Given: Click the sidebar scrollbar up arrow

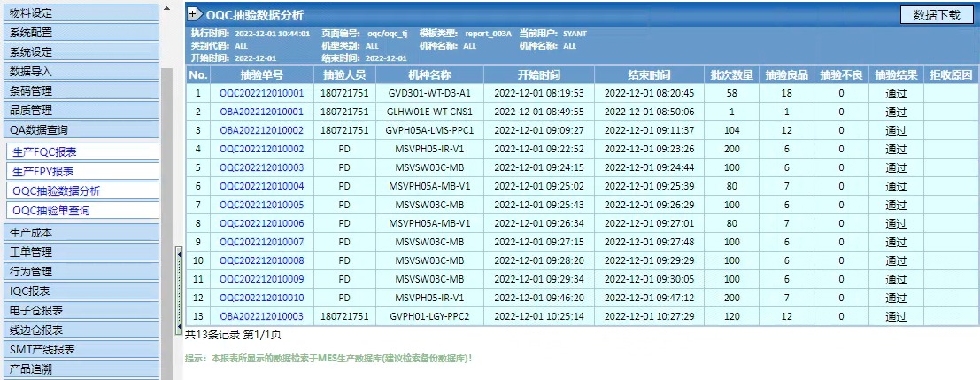Looking at the screenshot, I should click(166, 7).
